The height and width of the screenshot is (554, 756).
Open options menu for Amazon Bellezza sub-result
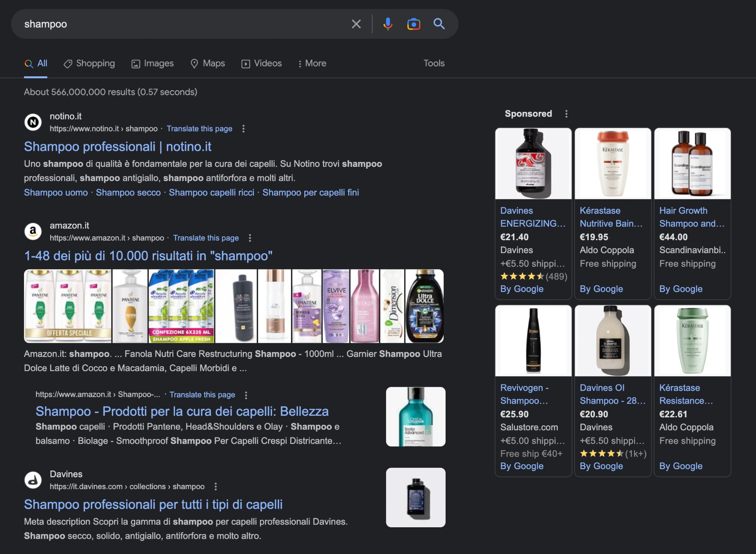point(246,395)
